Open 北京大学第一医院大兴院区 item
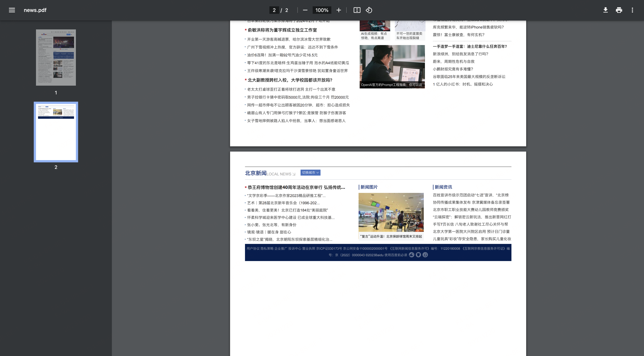The image size is (644, 356). pyautogui.click(x=471, y=231)
